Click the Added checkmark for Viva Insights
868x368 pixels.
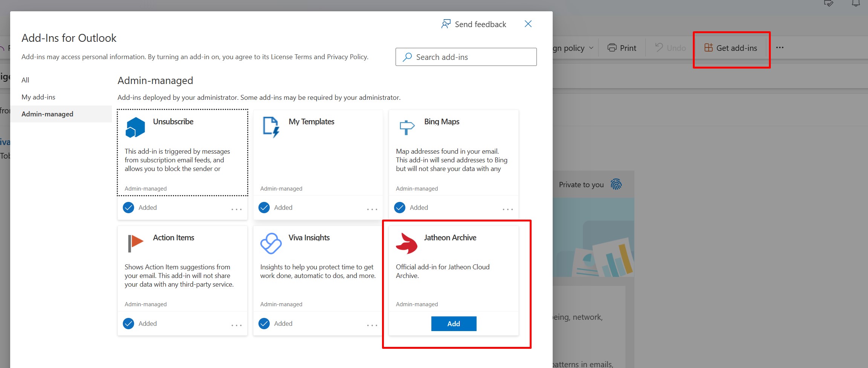[x=264, y=324]
